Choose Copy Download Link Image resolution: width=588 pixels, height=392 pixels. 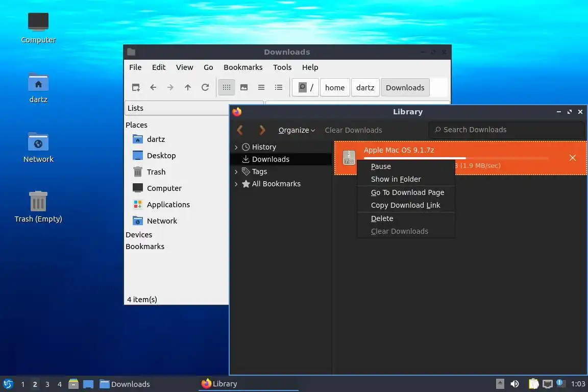406,205
